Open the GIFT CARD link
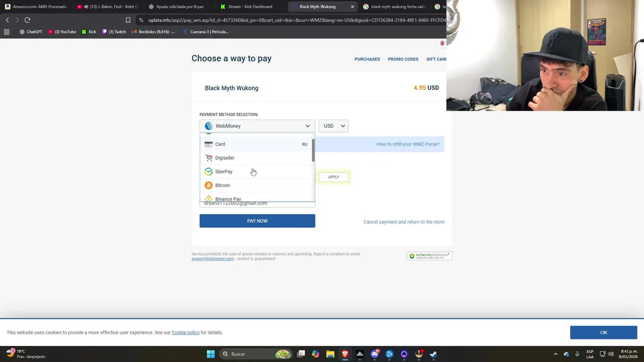 436,59
